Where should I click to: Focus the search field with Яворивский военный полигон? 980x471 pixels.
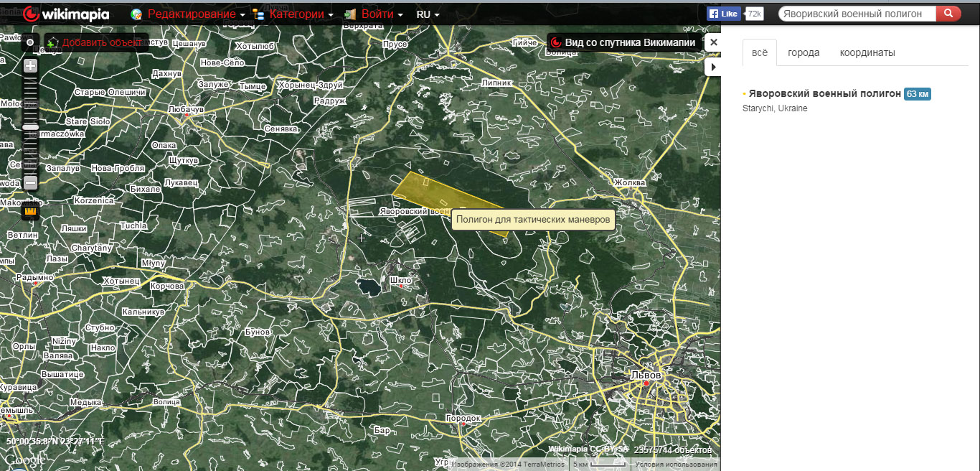tap(857, 14)
